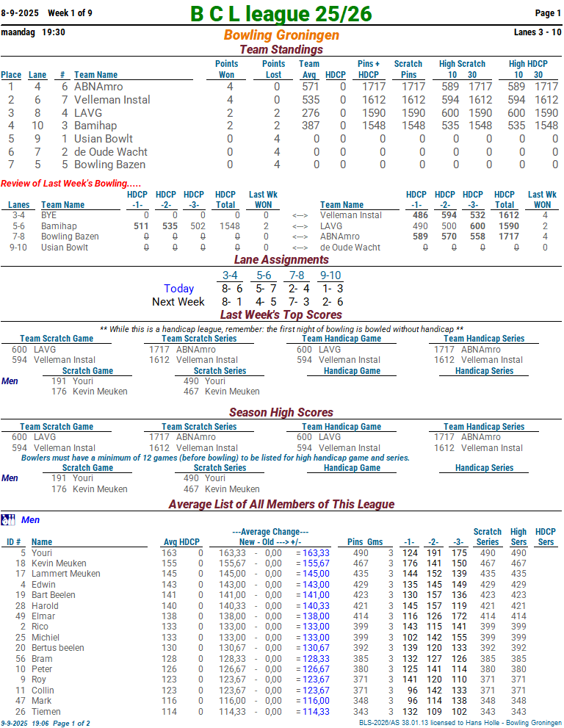The image size is (564, 728).
Task: Click the '9-10' lane header in Lane Assignments
Action: click(330, 275)
